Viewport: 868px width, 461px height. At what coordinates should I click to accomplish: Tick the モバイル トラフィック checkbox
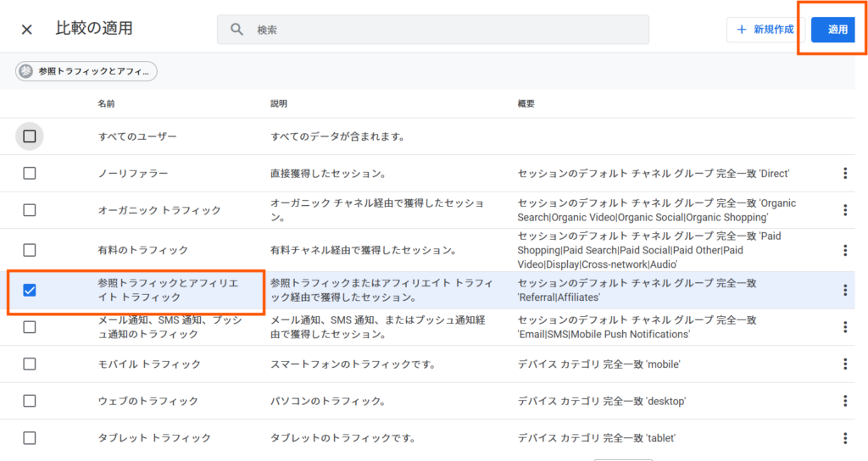30,364
